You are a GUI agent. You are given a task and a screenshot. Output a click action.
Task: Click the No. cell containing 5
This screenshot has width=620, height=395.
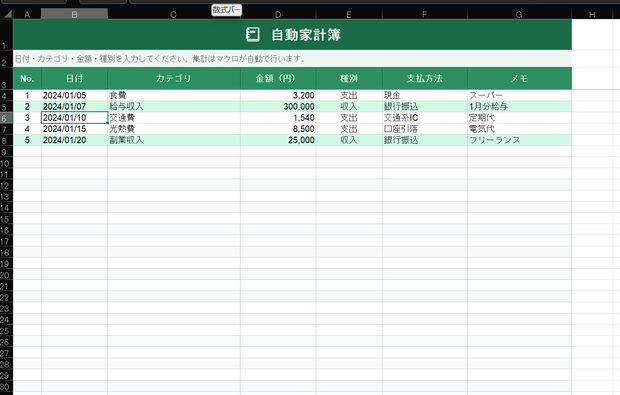click(x=27, y=140)
